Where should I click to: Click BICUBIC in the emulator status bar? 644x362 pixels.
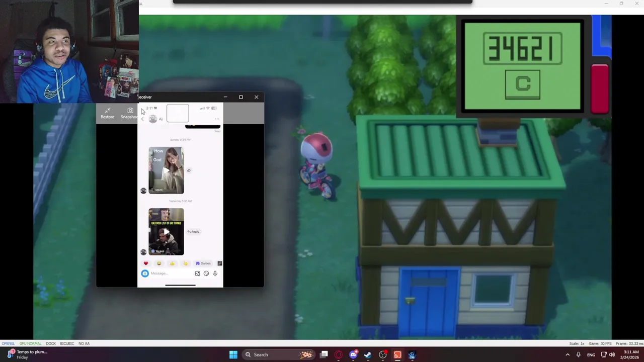click(67, 343)
